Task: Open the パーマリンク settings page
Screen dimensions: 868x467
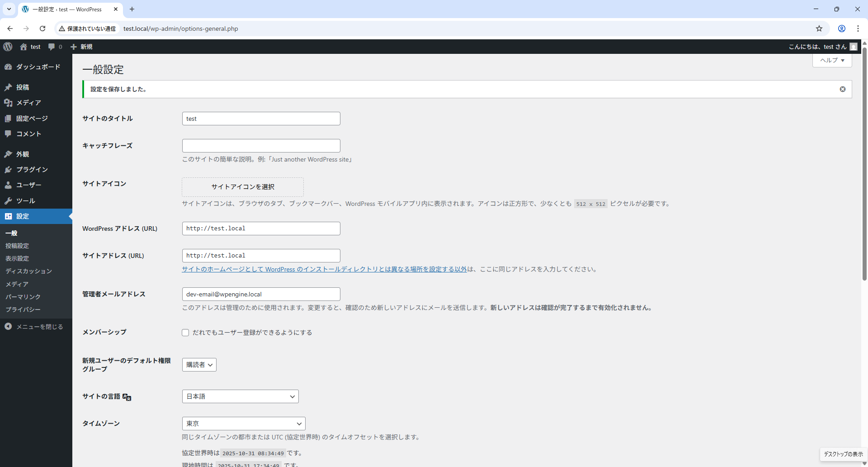Action: 23,297
